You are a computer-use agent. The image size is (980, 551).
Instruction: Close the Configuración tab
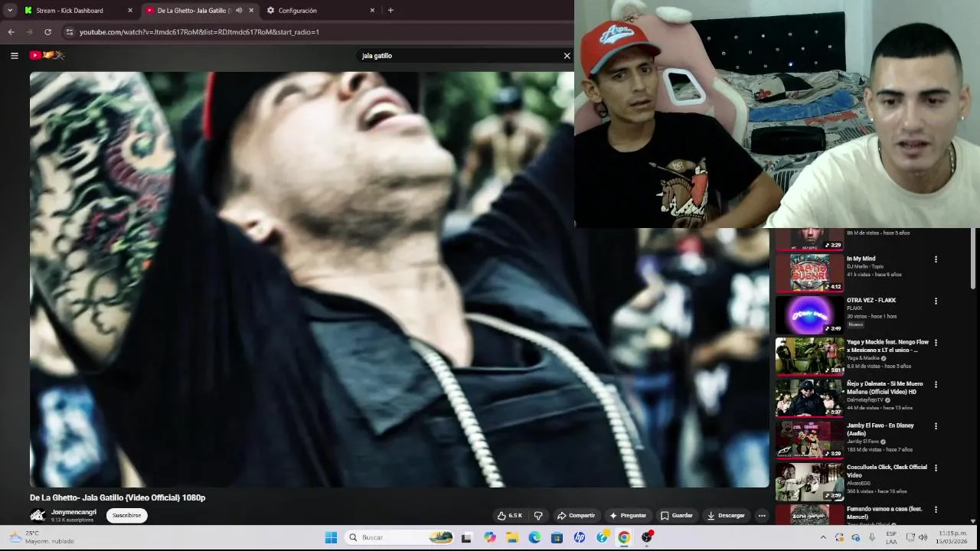[x=373, y=11]
